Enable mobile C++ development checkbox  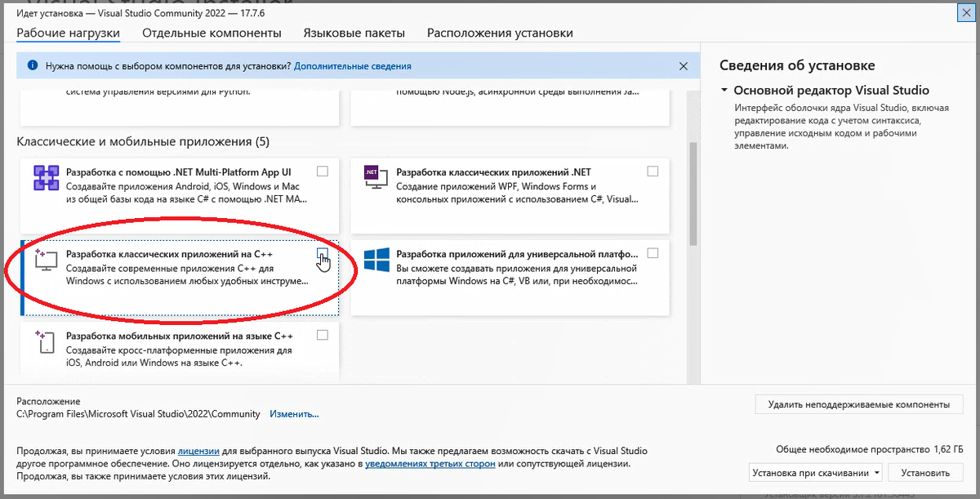pos(323,335)
